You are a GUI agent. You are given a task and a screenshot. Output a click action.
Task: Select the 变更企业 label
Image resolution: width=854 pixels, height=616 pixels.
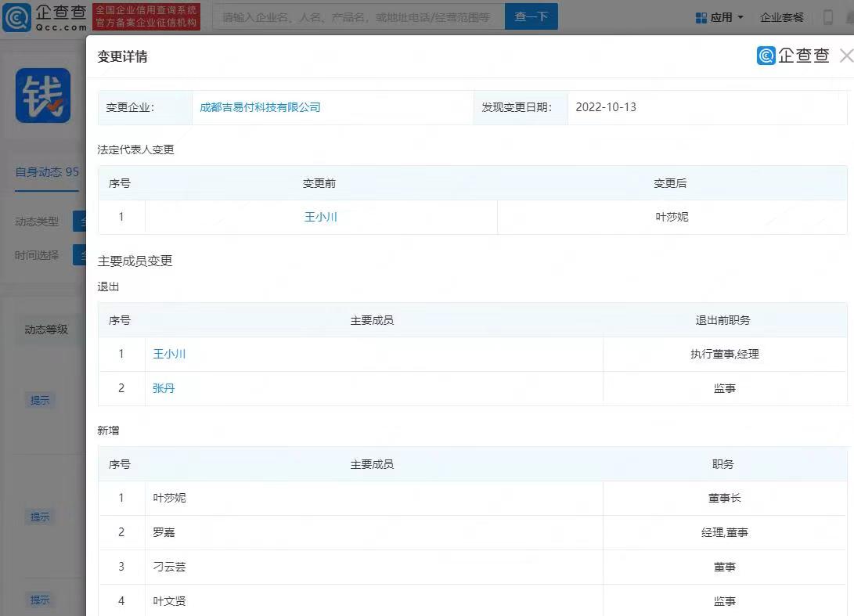click(x=130, y=107)
